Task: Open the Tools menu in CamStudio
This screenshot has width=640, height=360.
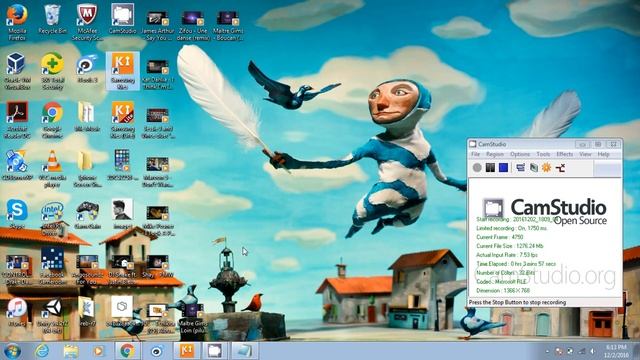Action: (543, 154)
